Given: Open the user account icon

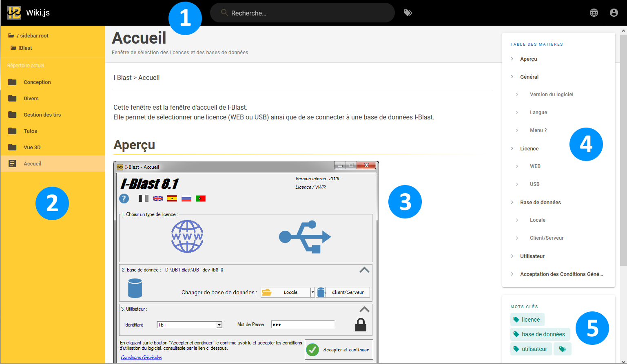Looking at the screenshot, I should (x=614, y=13).
